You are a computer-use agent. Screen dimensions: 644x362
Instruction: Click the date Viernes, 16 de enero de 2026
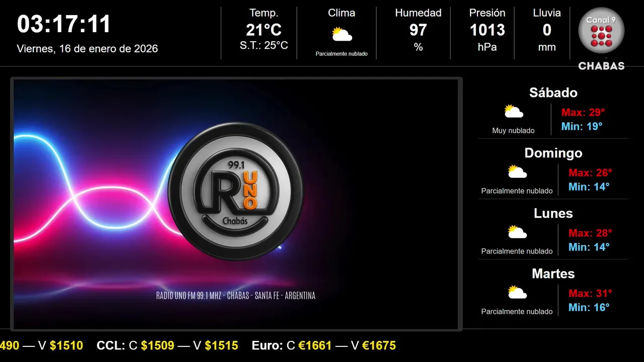(88, 49)
